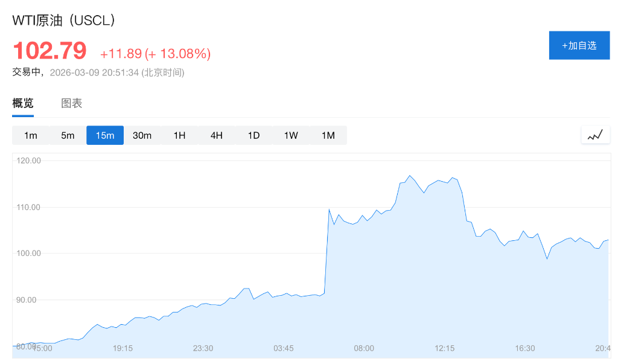Click the +11.89 (+13.08%) change value
618x364 pixels.
click(155, 54)
